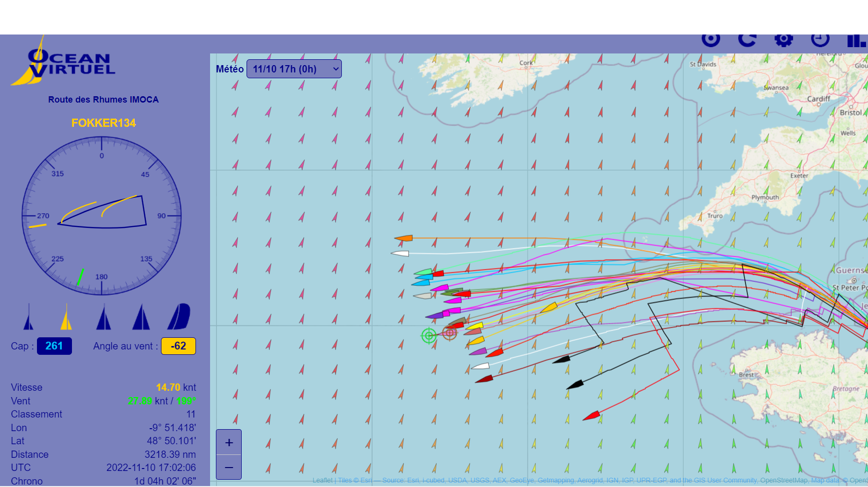Click the Swansea label on the map
Image resolution: width=868 pixels, height=487 pixels.
[x=776, y=88]
